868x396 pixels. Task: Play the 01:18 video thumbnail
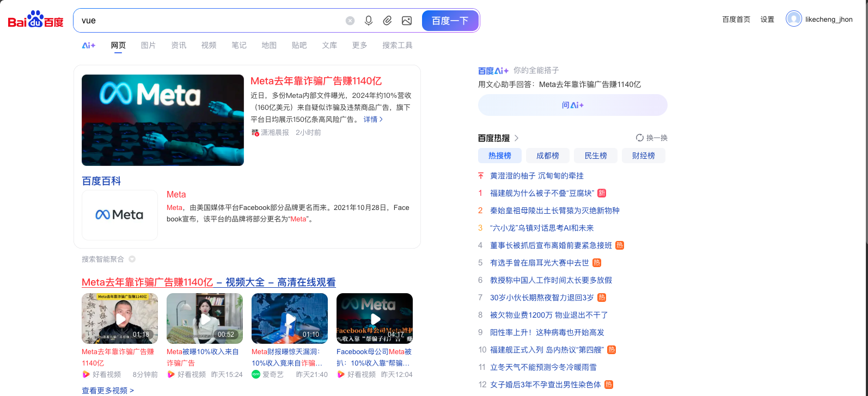pos(120,318)
